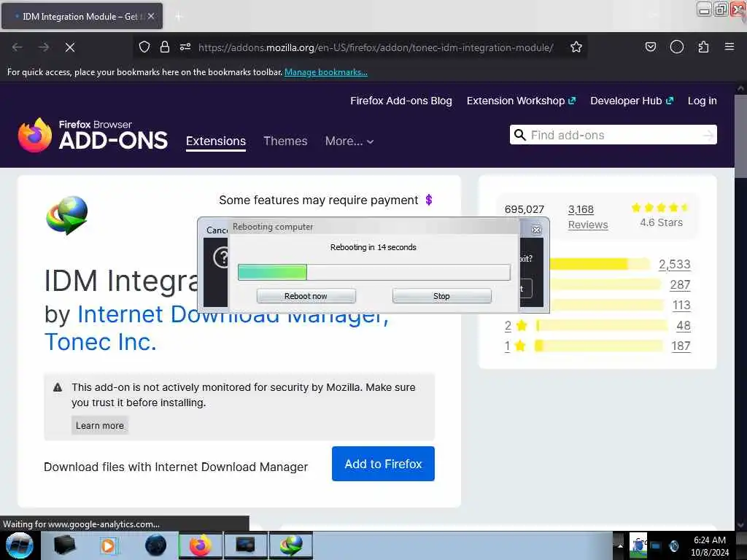Open the Internet Download Manager author link
This screenshot has width=747, height=560.
coord(217,328)
